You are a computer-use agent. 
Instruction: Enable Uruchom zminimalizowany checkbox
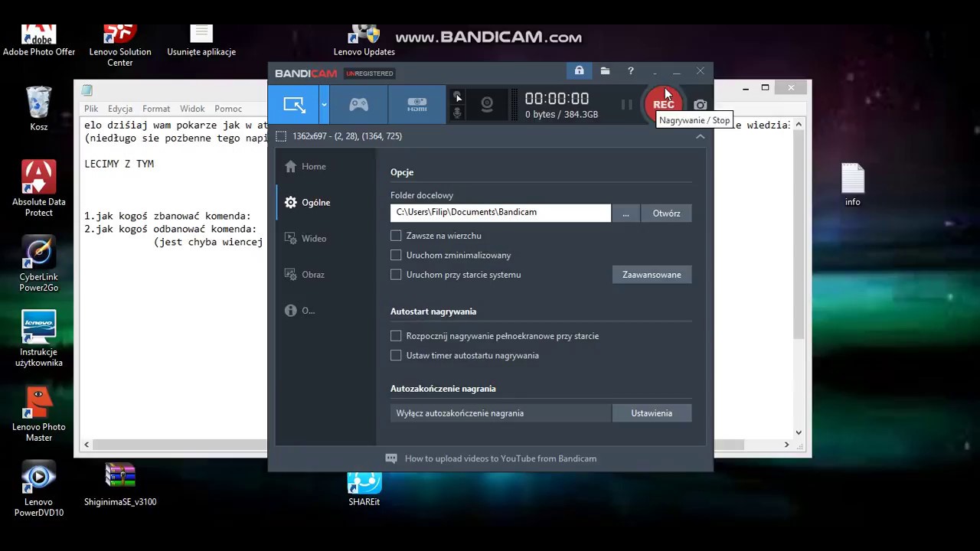(x=396, y=255)
